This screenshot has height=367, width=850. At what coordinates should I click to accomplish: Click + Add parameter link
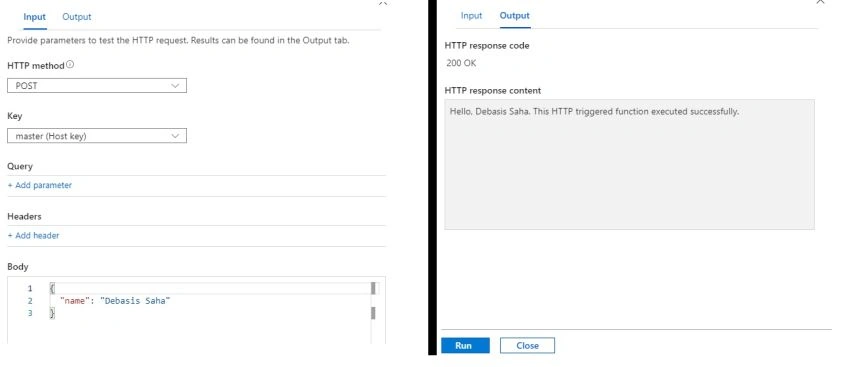tap(40, 185)
